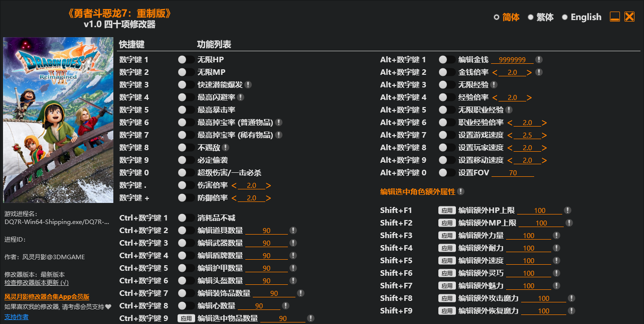Toggle 超级伤害/一击必杀 on
This screenshot has height=324, width=644.
point(186,173)
